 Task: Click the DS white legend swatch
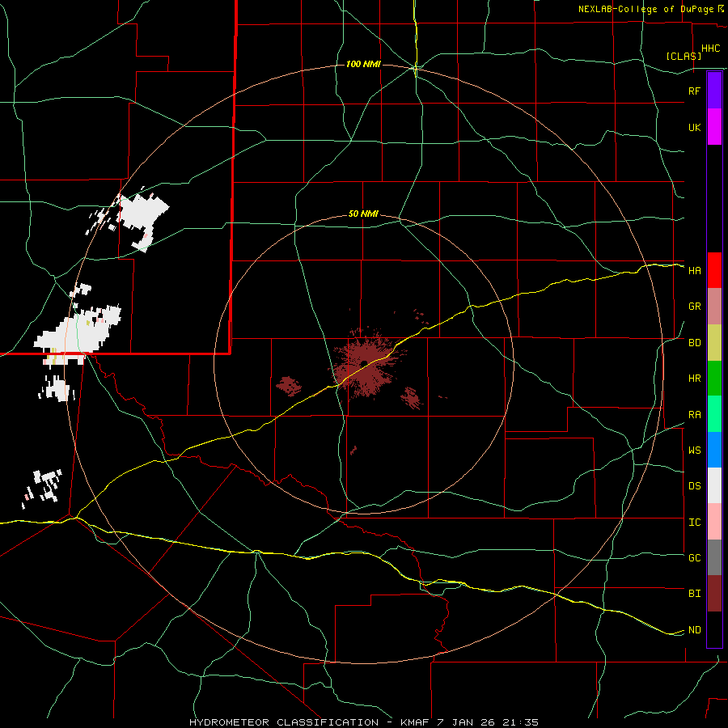714,485
